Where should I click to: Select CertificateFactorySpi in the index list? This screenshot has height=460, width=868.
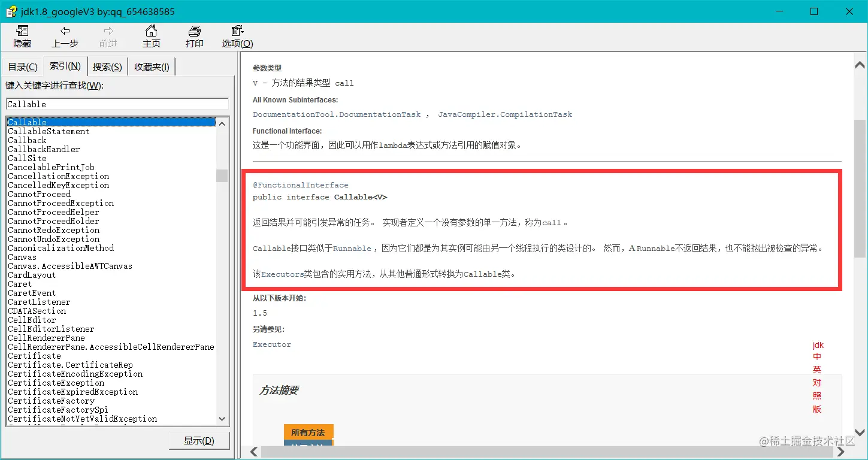coord(58,410)
